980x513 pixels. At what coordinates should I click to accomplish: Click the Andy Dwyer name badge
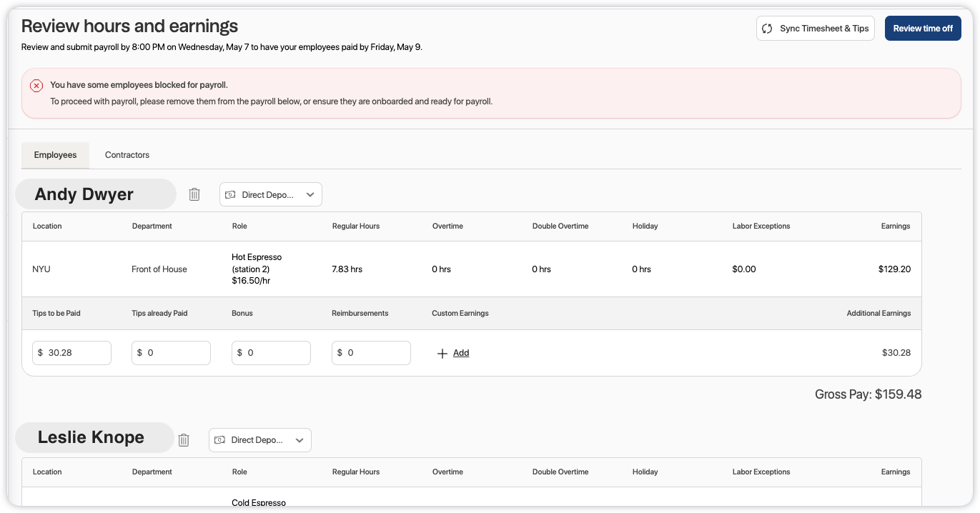95,194
